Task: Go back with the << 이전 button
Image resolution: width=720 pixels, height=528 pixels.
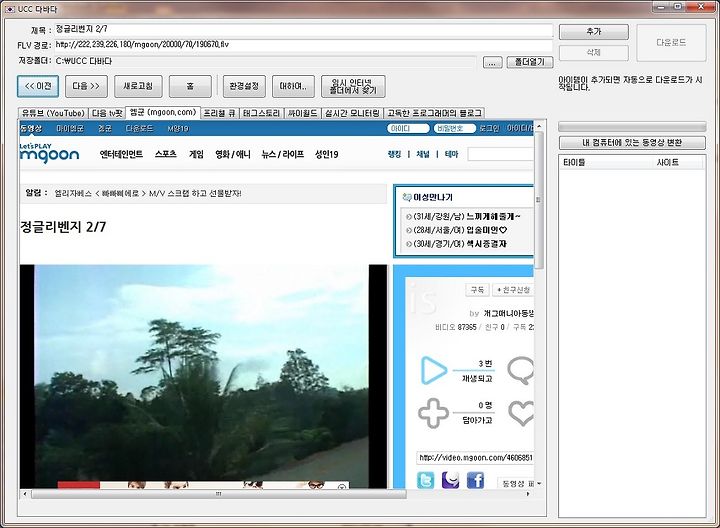Action: click(38, 86)
